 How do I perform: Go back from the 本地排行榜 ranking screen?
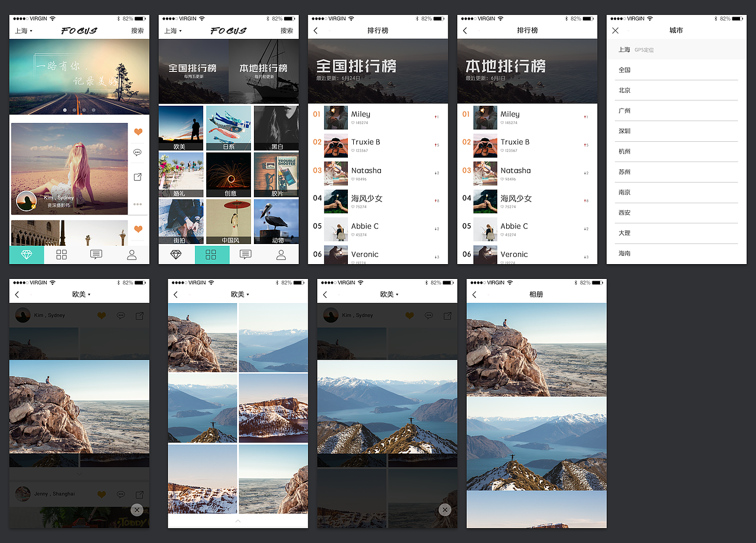[x=465, y=31]
